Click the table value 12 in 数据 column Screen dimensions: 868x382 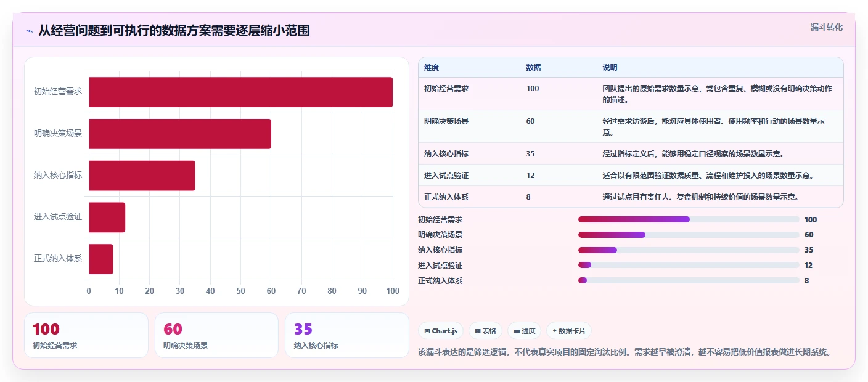pyautogui.click(x=531, y=176)
